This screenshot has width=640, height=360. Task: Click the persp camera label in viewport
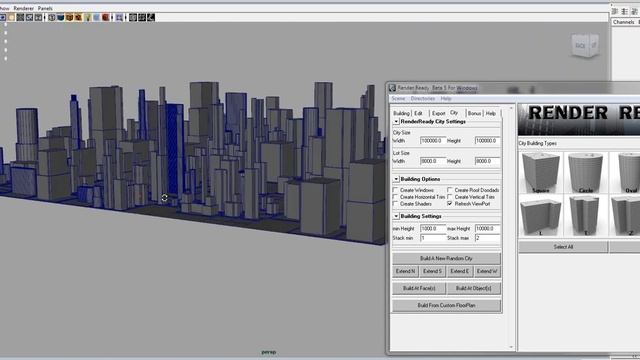coord(269,352)
